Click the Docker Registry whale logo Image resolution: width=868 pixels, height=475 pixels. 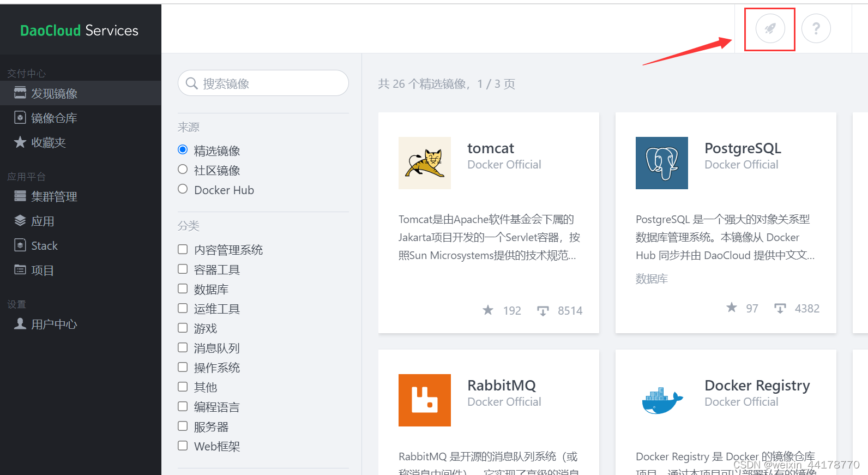click(x=662, y=400)
